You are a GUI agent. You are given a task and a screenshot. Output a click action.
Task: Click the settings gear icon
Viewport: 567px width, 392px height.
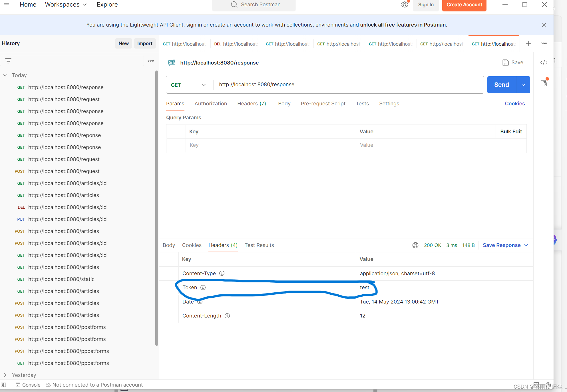[x=404, y=5]
